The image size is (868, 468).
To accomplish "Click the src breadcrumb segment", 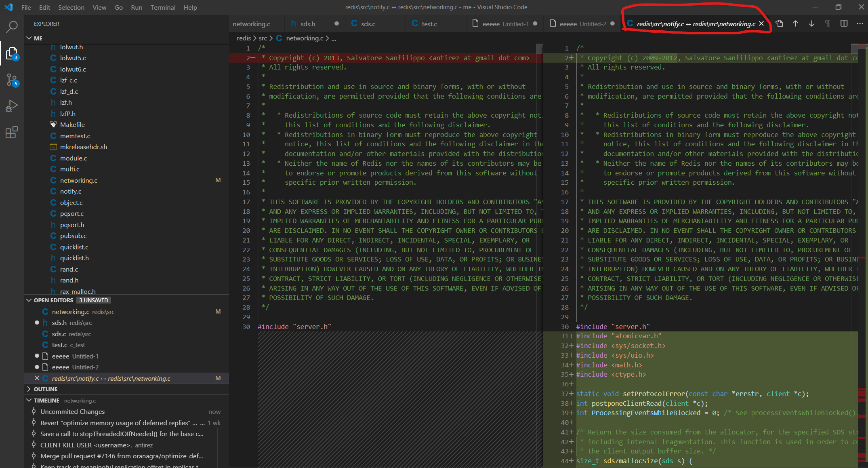I will click(263, 38).
